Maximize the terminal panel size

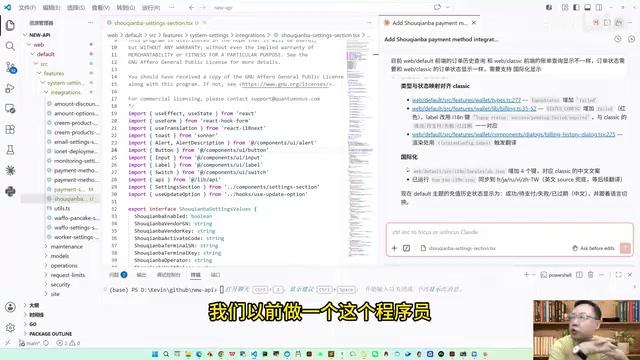[x=618, y=275]
